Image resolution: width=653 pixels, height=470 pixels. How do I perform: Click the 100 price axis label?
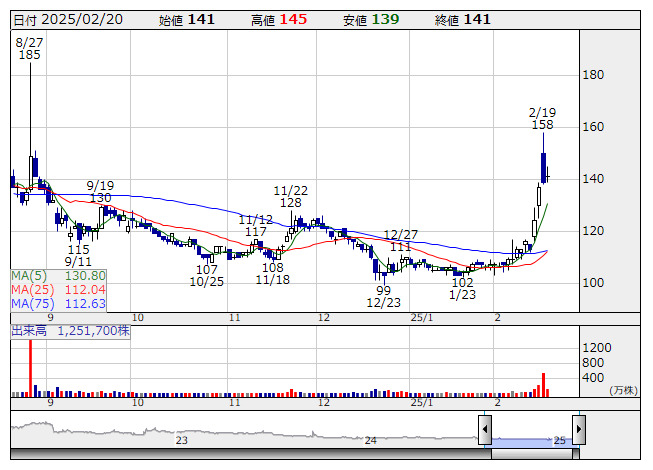593,283
